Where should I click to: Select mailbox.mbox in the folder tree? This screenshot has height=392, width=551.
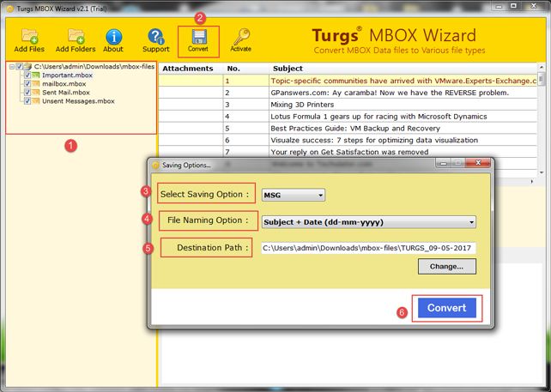(x=64, y=84)
